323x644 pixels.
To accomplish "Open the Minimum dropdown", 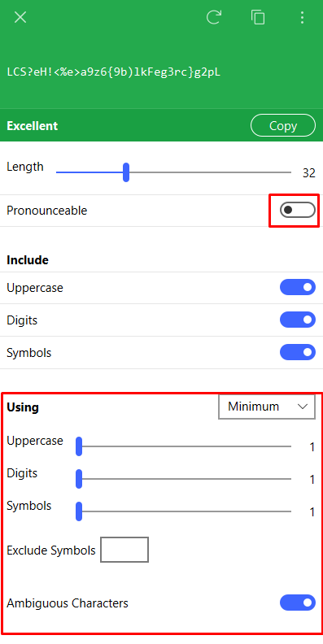I will (267, 407).
